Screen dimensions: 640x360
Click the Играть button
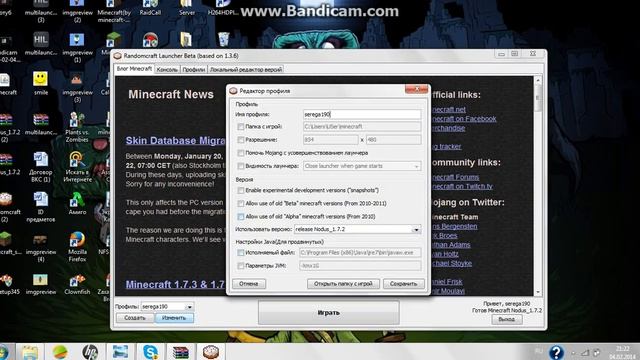(329, 313)
